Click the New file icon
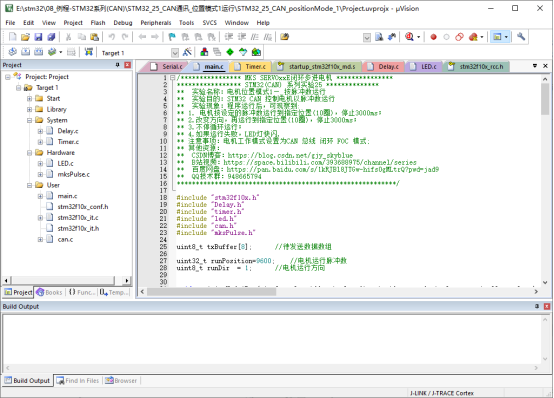 point(13,37)
